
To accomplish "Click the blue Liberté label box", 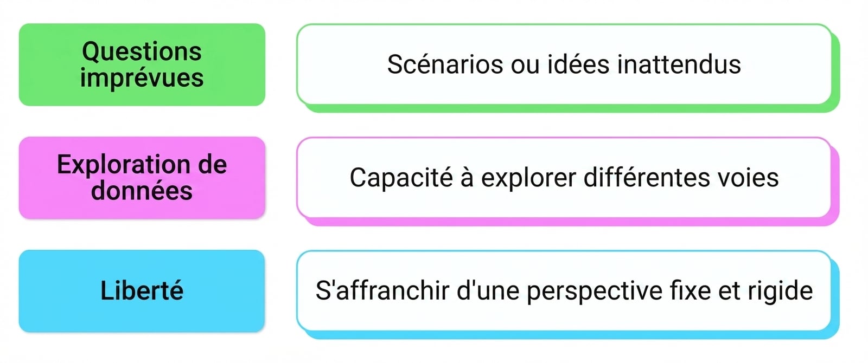I will (142, 291).
